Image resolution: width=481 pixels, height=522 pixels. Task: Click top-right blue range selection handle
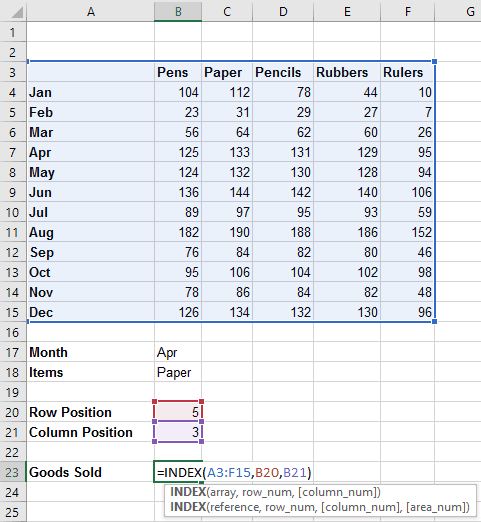click(x=434, y=61)
